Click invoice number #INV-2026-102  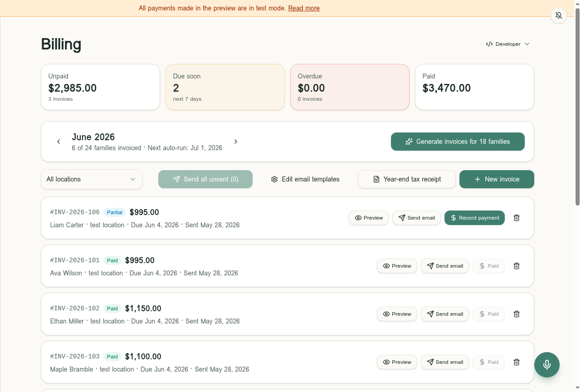75,309
